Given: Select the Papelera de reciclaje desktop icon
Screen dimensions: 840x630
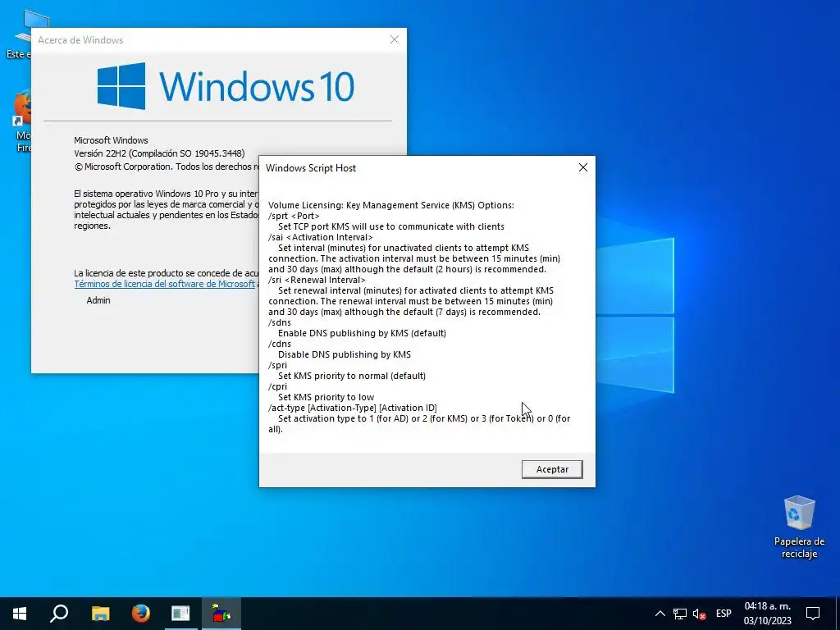Looking at the screenshot, I should point(799,527).
